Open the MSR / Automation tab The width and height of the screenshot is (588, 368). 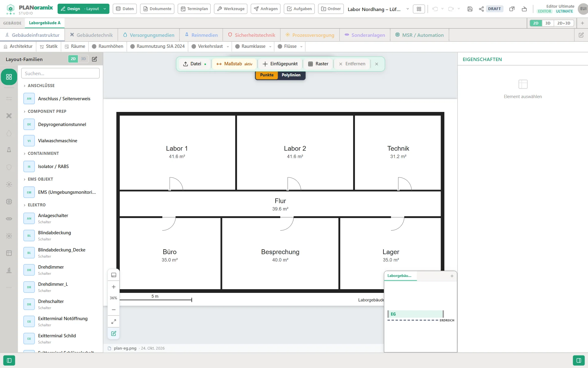point(420,35)
